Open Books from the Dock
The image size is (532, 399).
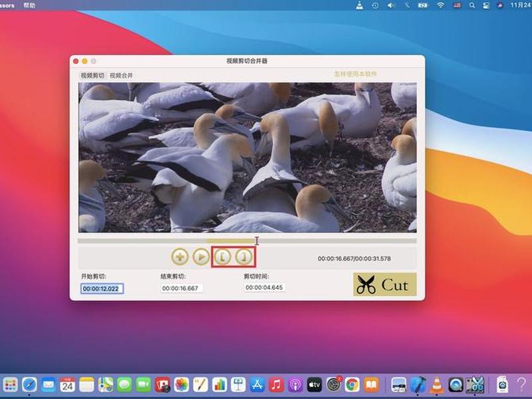tap(372, 385)
